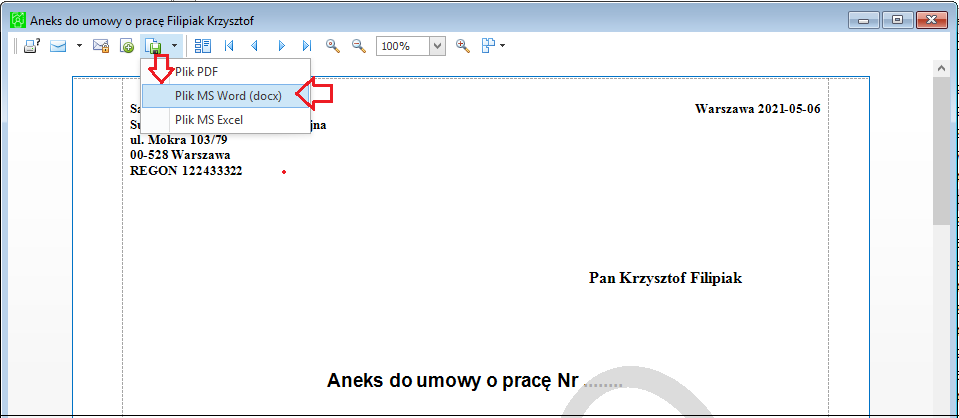Minimize the Aneks do umowy window
Viewport: 959px width, 418px height.
point(864,20)
